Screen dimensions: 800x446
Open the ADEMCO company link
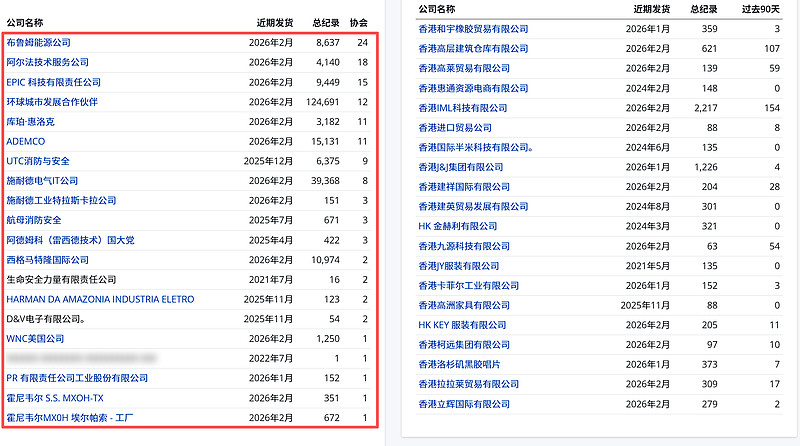[26, 141]
